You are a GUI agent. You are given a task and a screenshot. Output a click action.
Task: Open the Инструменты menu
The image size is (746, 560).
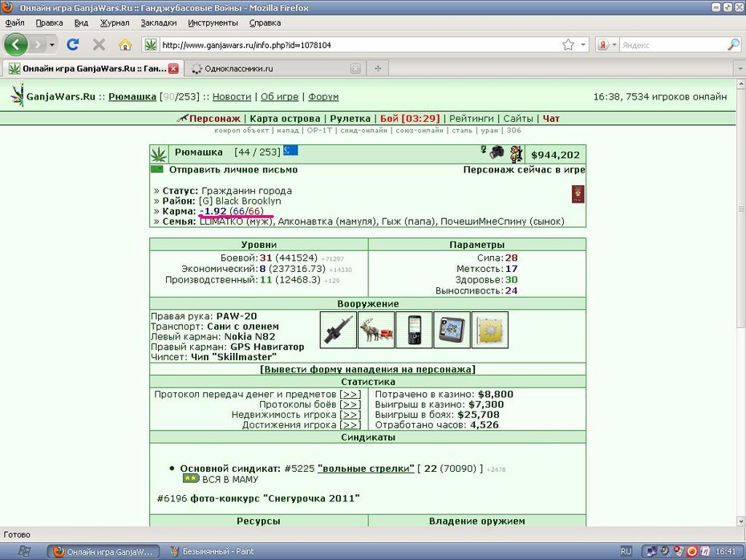point(213,22)
